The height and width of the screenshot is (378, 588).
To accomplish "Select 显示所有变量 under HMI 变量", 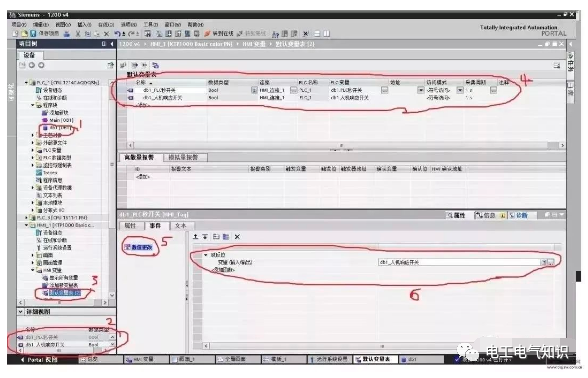I will pyautogui.click(x=60, y=278).
